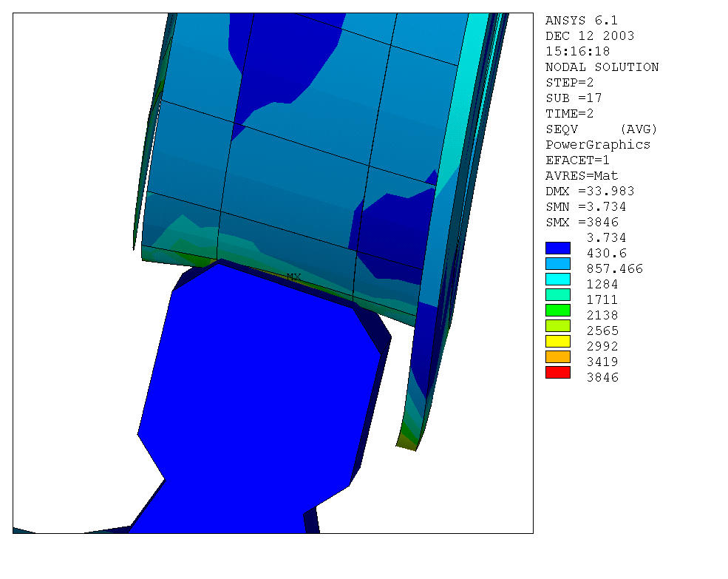Click the orange legend swatch
This screenshot has height=579, width=728.
point(557,357)
